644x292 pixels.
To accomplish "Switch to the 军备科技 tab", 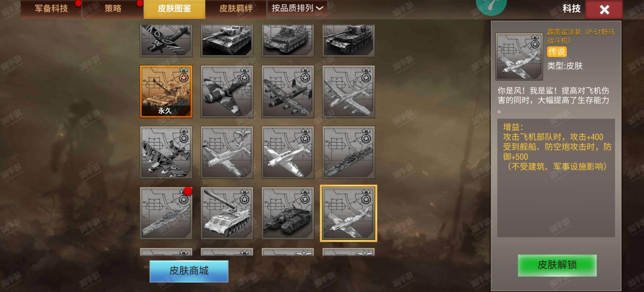I will click(51, 9).
